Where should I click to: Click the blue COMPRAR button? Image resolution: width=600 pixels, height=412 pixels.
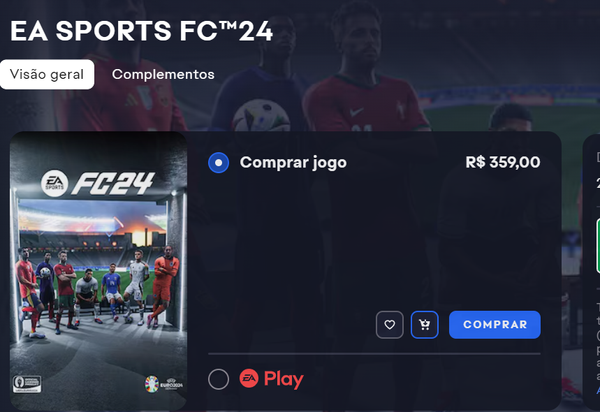coord(495,325)
